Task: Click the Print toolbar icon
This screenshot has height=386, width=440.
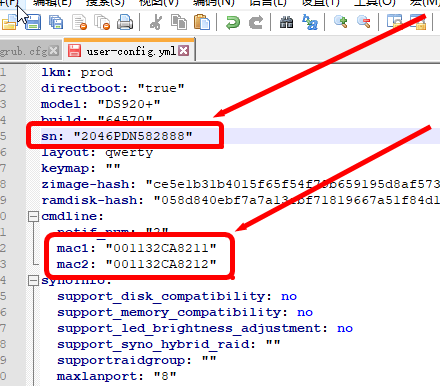Action: (125, 22)
